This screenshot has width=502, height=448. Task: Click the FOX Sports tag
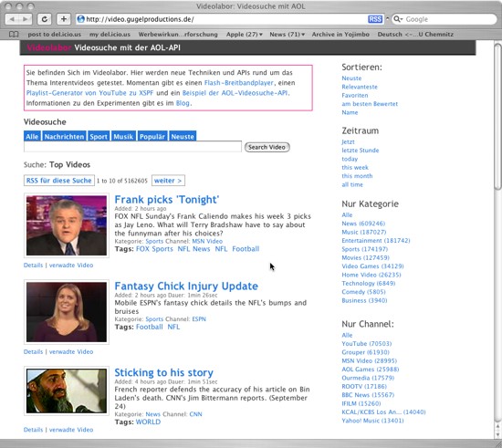coord(154,249)
